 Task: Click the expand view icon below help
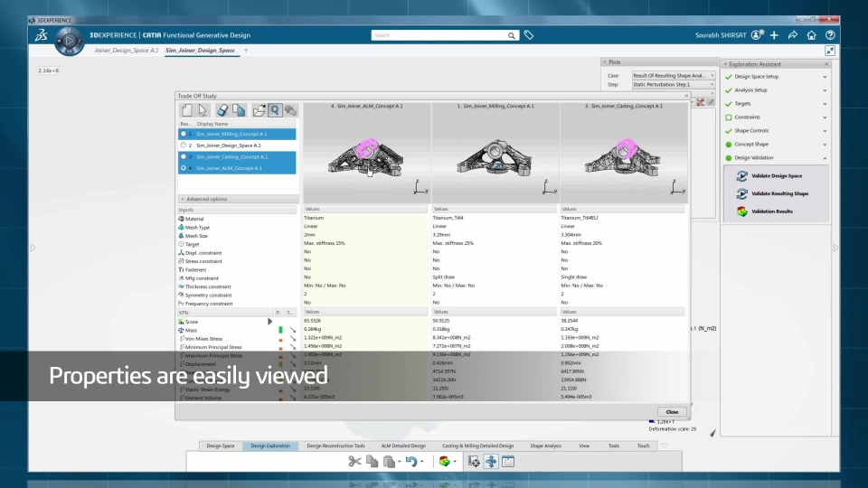pos(830,51)
